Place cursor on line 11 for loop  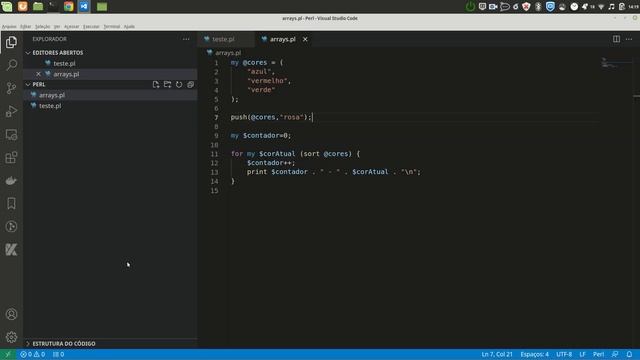(295, 154)
